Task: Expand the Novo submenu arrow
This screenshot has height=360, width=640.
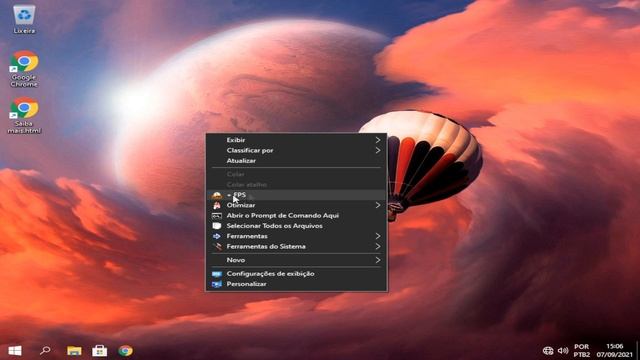Action: click(378, 260)
